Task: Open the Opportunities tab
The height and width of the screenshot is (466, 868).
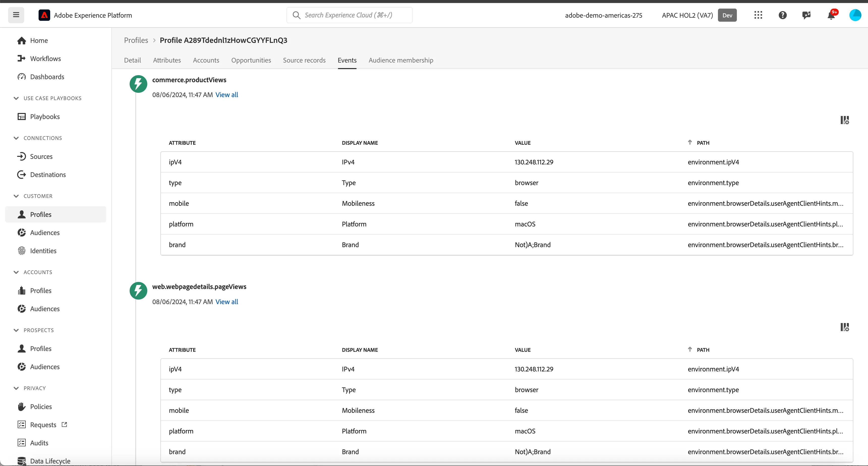Action: (x=251, y=60)
